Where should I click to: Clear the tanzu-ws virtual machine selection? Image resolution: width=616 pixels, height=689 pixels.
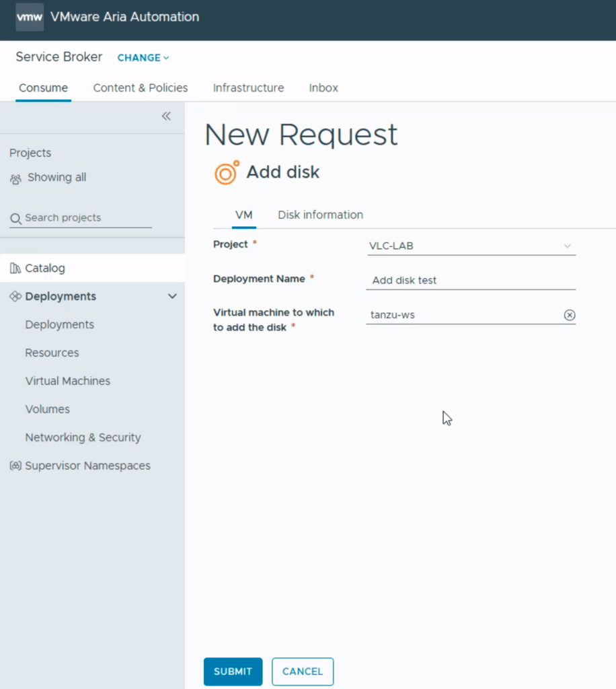click(570, 315)
